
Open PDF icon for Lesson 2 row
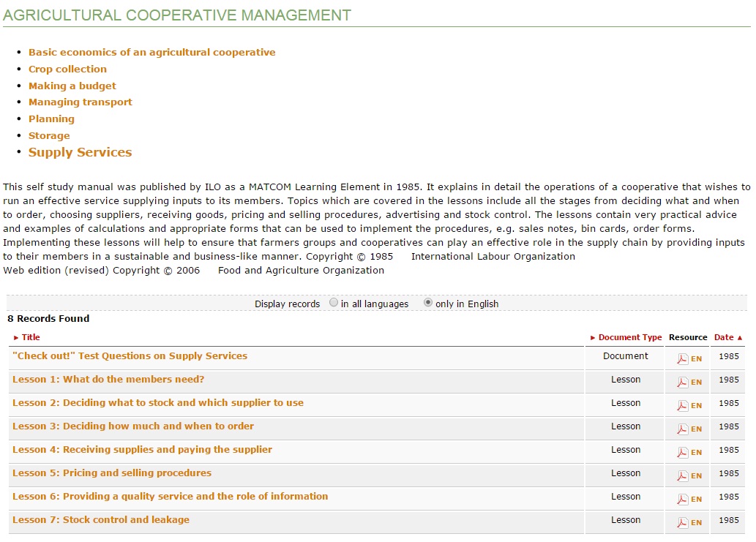682,405
